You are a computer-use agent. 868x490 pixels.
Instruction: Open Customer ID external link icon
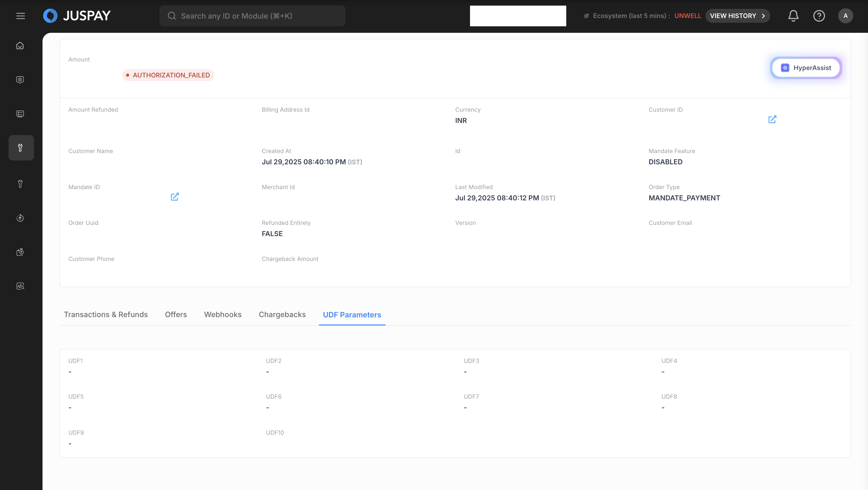[772, 119]
